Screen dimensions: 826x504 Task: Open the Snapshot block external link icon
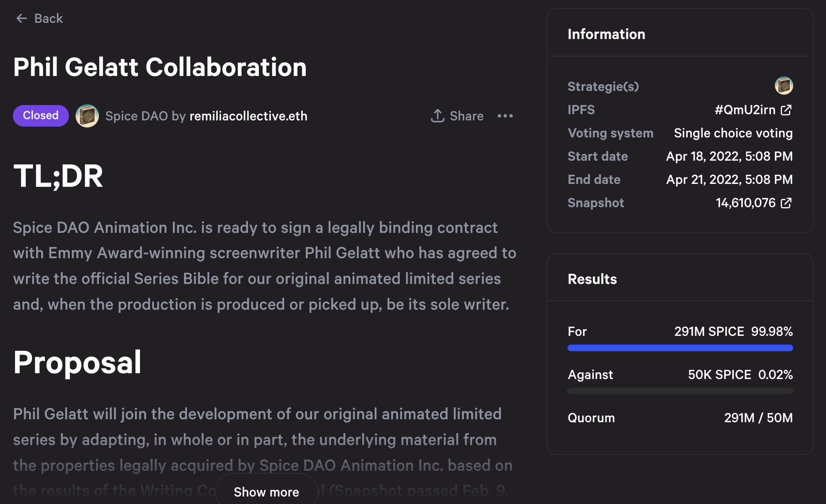[786, 203]
